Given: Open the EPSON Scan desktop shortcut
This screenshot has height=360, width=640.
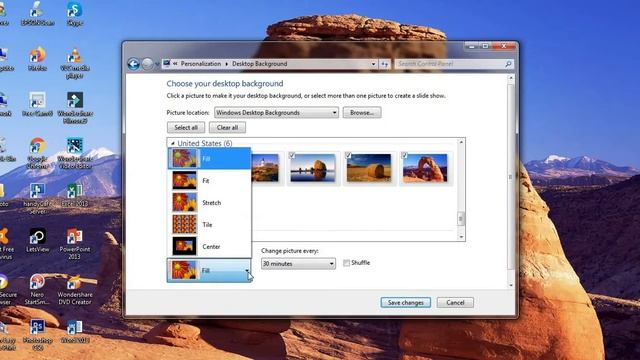Looking at the screenshot, I should click(x=37, y=13).
